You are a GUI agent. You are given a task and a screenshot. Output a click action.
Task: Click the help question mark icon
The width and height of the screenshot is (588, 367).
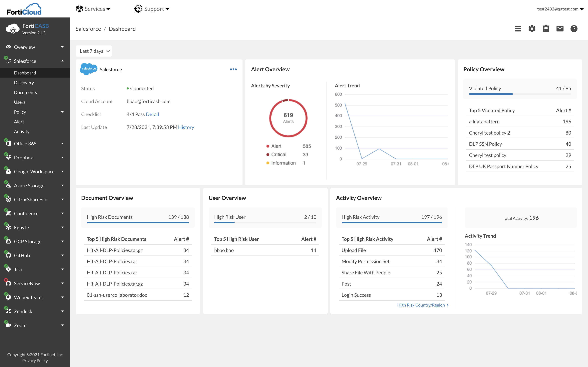(574, 29)
